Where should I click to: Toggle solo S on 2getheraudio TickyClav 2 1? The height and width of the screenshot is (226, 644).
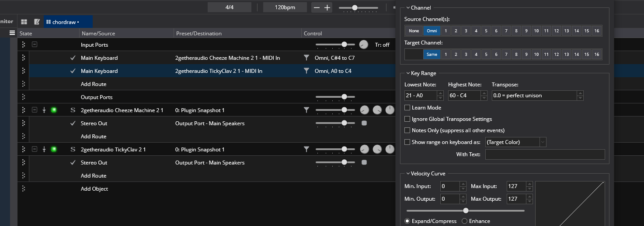(x=73, y=149)
